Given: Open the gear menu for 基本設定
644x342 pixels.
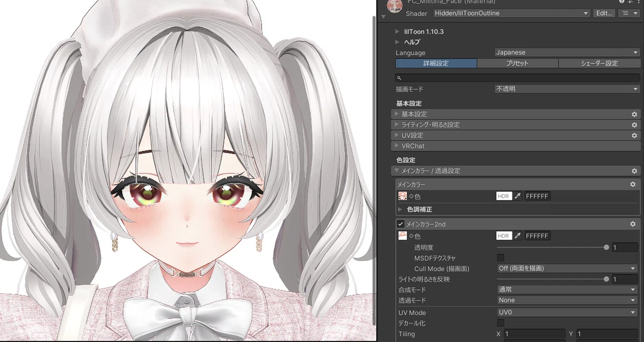Looking at the screenshot, I should click(x=634, y=114).
